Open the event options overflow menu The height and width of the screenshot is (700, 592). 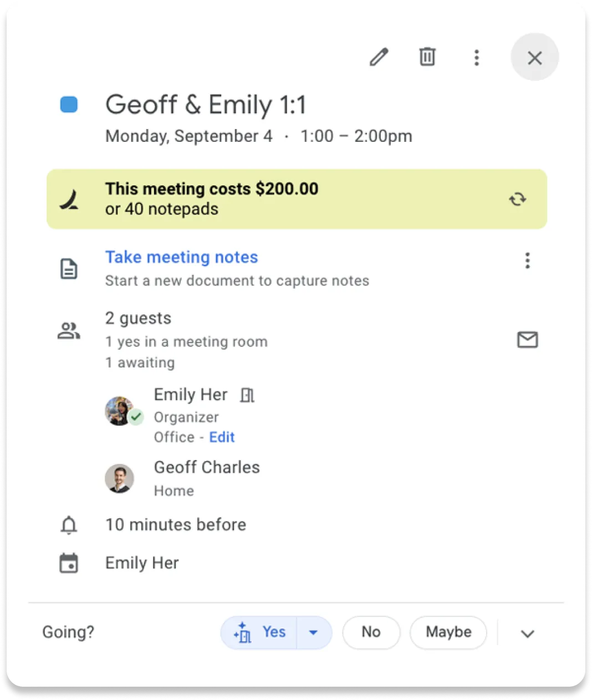476,57
